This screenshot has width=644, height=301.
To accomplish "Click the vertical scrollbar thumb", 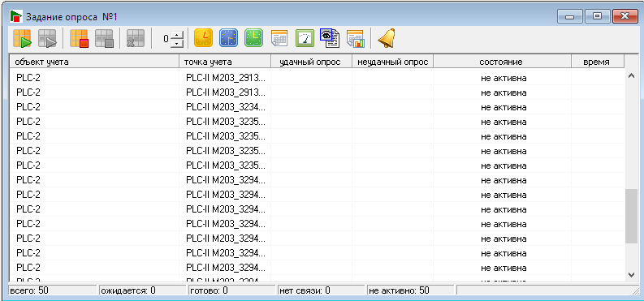I will (x=632, y=216).
